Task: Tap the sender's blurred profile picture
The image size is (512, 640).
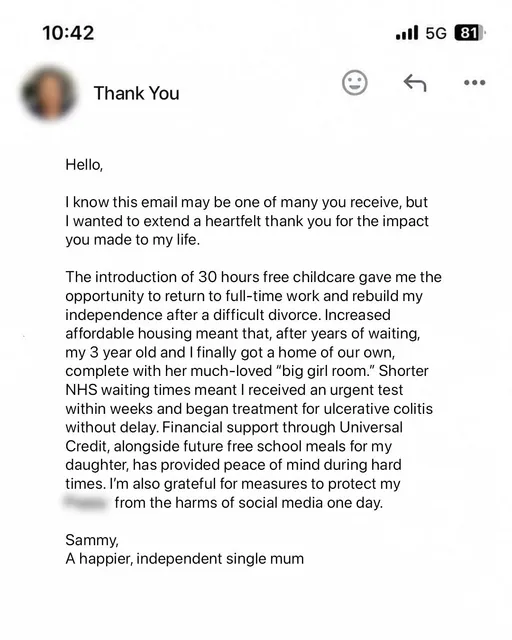Action: (x=49, y=93)
